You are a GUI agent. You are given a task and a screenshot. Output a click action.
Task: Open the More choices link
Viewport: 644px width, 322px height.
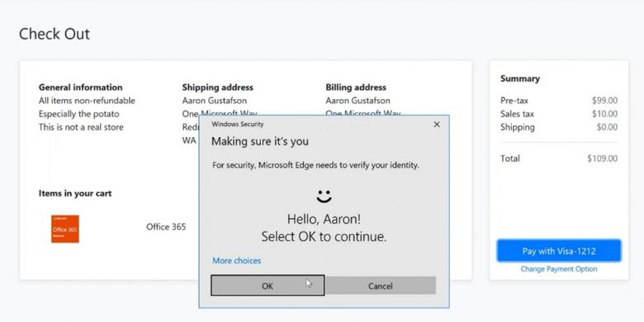coord(237,260)
